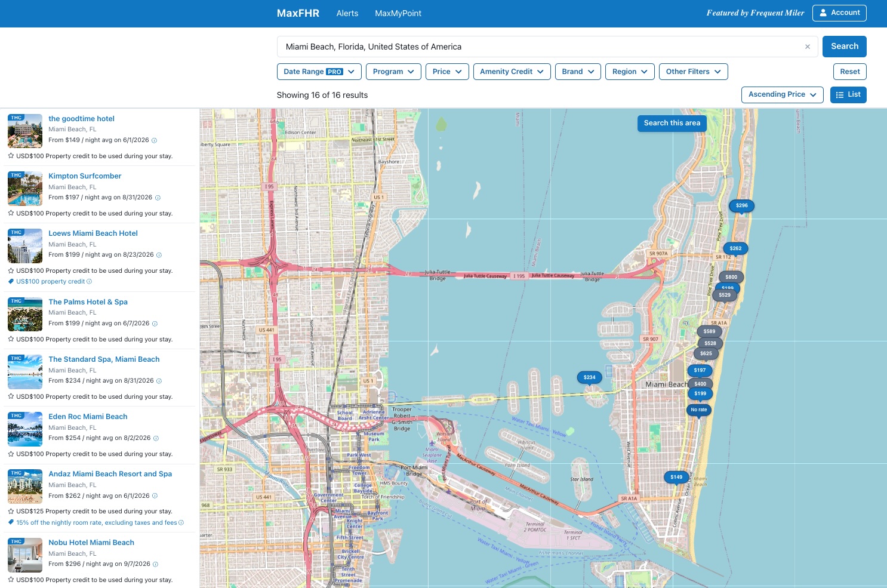Select the No rate map marker

pyautogui.click(x=698, y=410)
